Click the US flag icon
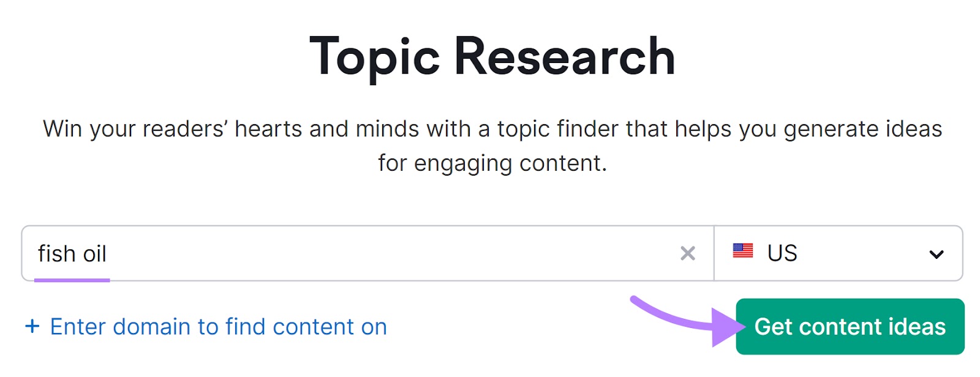Viewport: 980px width, 377px height. 742,251
